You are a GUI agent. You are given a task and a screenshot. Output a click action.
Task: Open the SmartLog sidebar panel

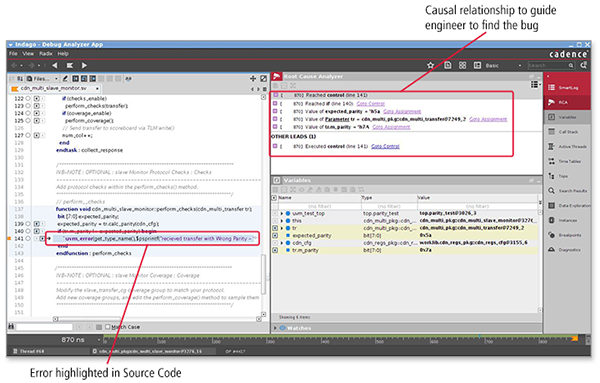567,88
